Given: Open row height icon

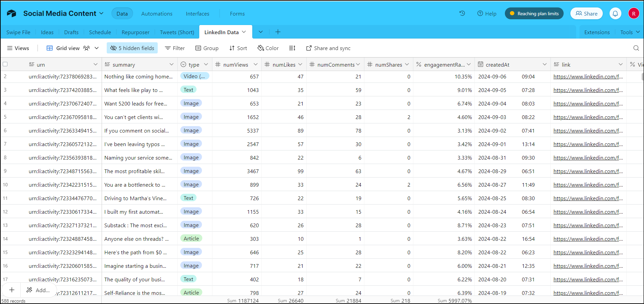Looking at the screenshot, I should tap(292, 48).
